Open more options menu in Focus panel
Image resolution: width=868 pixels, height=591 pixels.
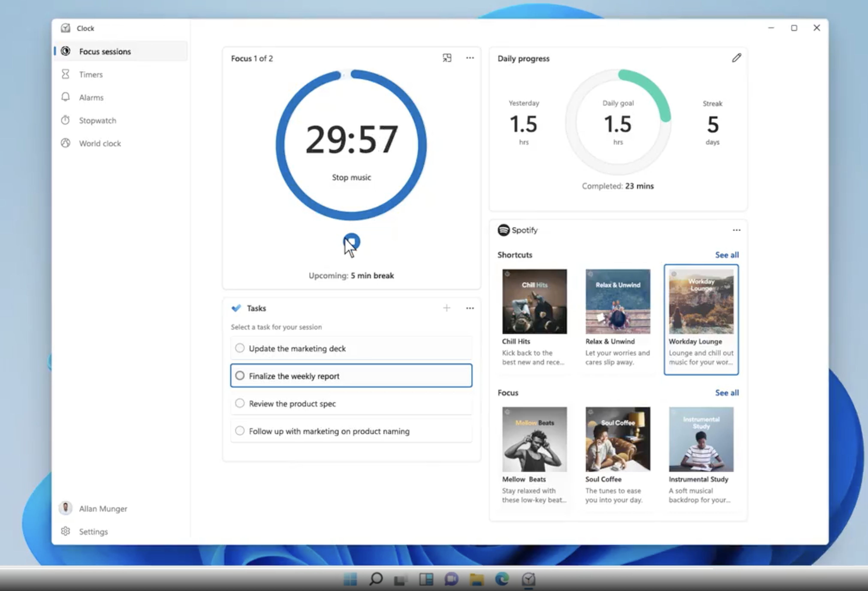[x=470, y=58]
